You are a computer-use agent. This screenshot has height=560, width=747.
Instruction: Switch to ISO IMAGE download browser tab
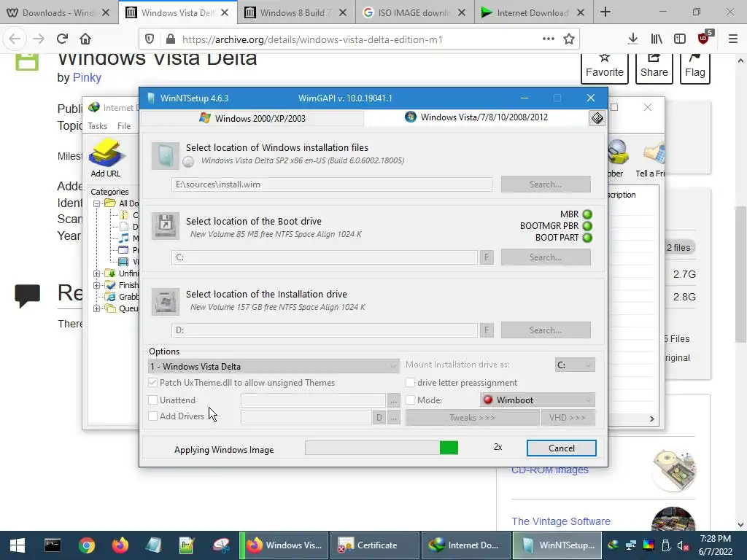[x=414, y=13]
